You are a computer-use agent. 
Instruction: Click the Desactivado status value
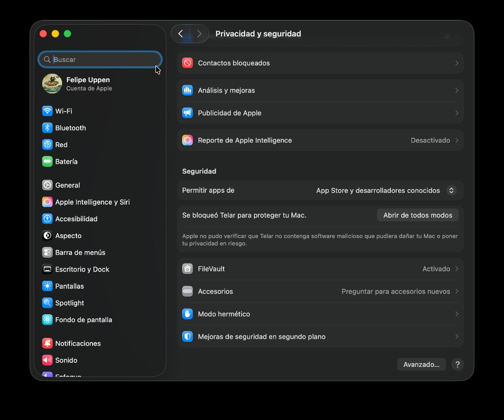430,140
